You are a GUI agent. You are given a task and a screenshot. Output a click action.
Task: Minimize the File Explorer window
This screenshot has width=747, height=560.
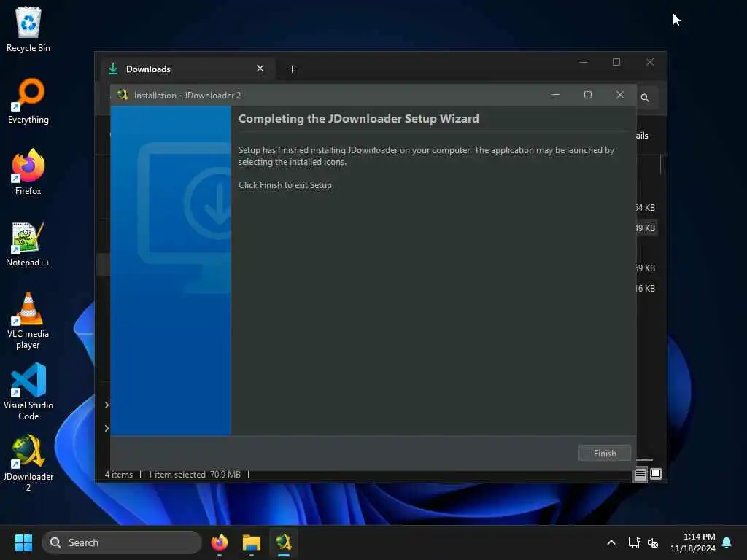[584, 62]
